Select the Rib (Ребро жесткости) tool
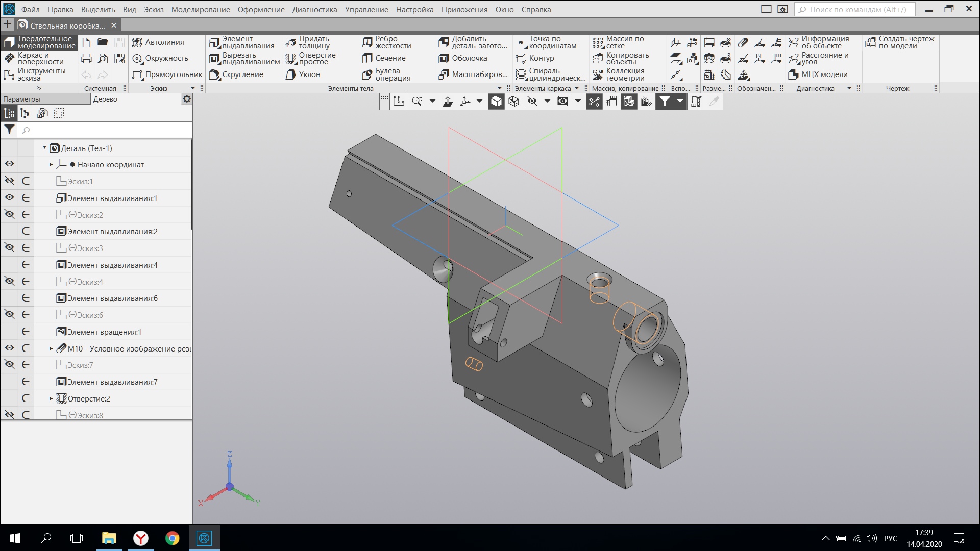The width and height of the screenshot is (980, 551). [386, 42]
